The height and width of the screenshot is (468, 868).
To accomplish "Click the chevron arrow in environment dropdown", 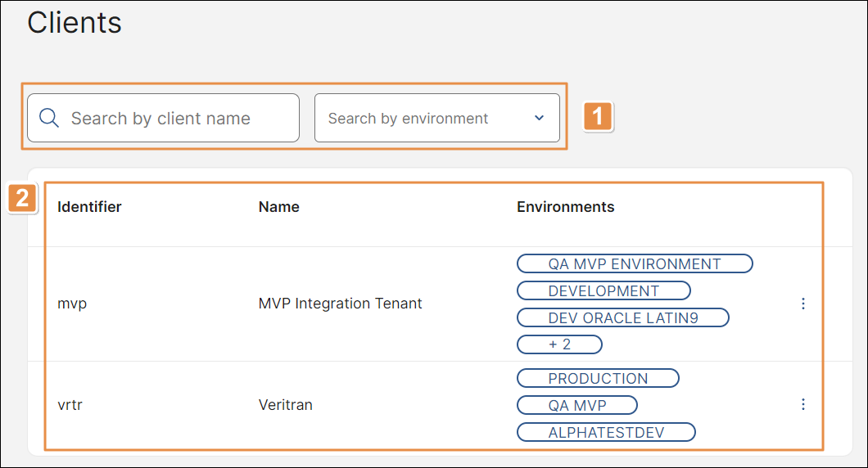I will pos(539,118).
